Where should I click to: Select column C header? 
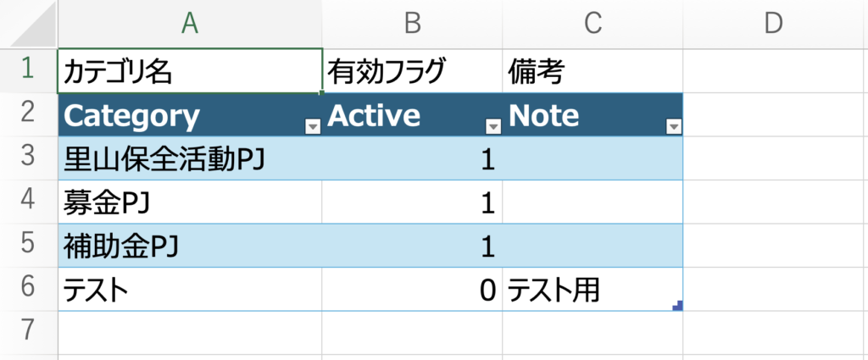click(x=593, y=25)
